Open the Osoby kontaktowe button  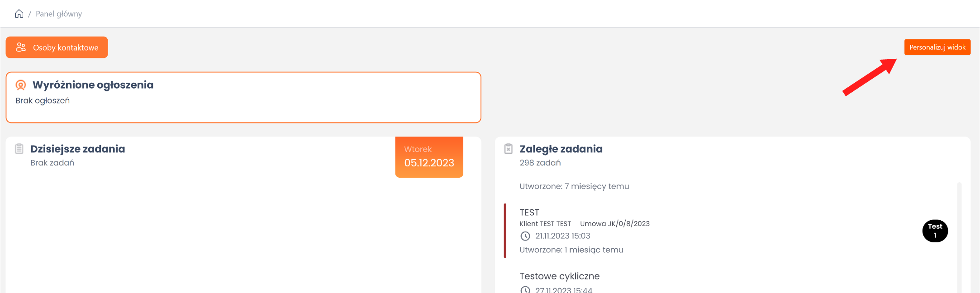coord(57,47)
